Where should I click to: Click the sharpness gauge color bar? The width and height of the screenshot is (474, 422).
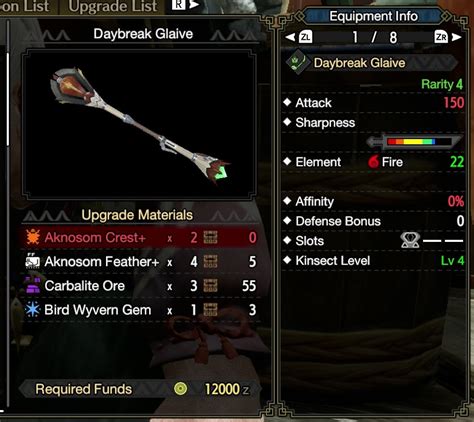click(418, 142)
